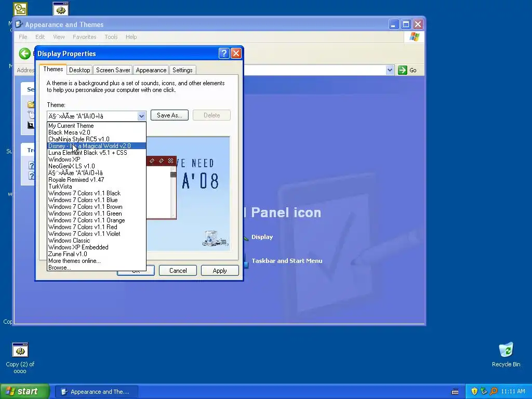Switch to the Appearance tab

(x=151, y=70)
